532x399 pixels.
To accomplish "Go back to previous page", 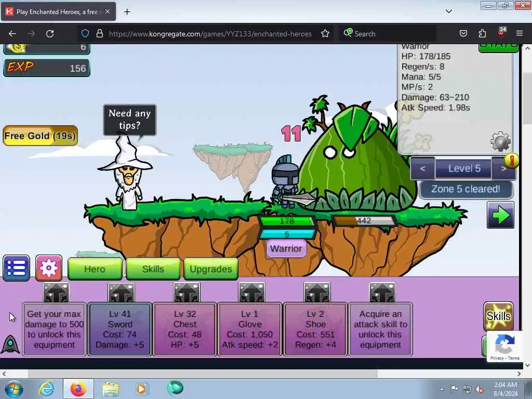I will [12, 34].
